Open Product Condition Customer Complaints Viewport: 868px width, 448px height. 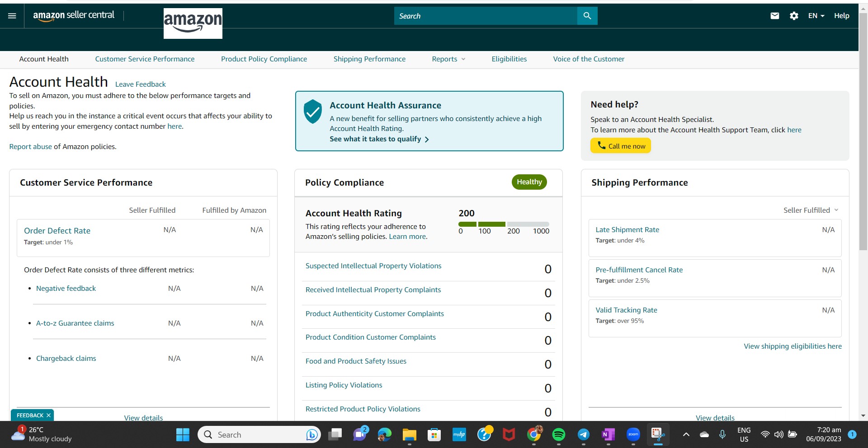[x=371, y=337]
